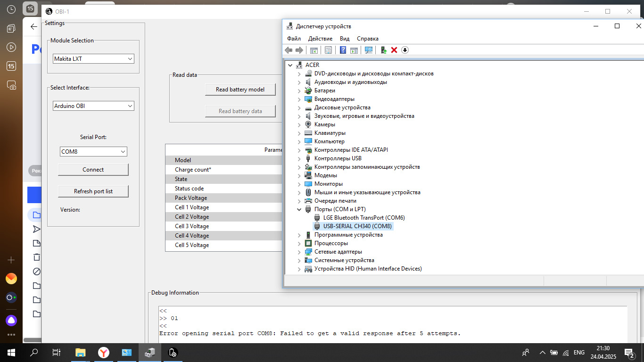Collapse the Порты (COM и LPT) tree node
Viewport: 644px width, 362px height.
tap(299, 209)
